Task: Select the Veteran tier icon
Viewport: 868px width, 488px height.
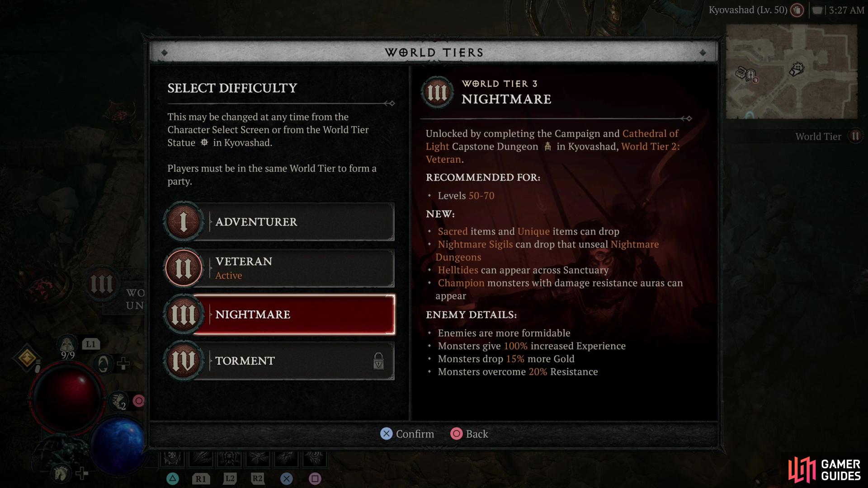Action: pyautogui.click(x=183, y=268)
